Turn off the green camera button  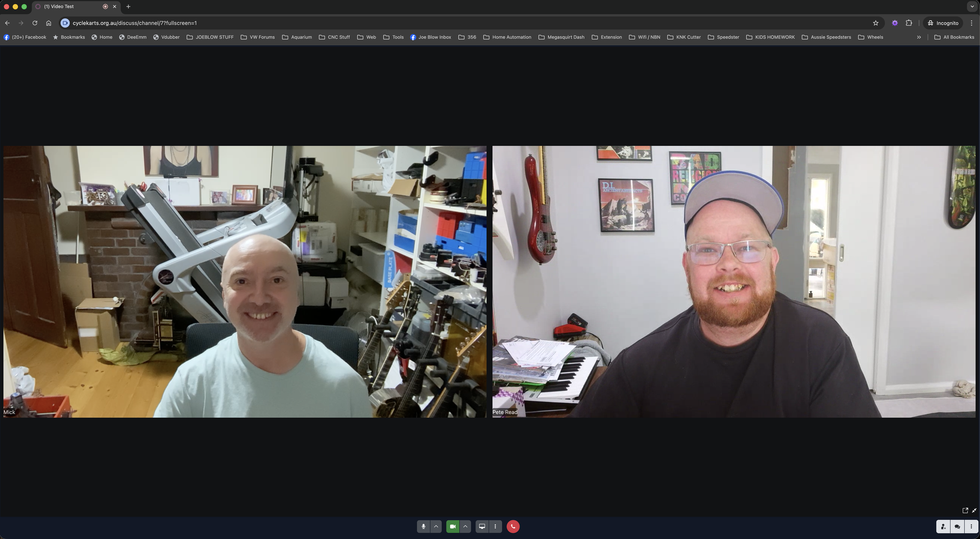pyautogui.click(x=452, y=526)
